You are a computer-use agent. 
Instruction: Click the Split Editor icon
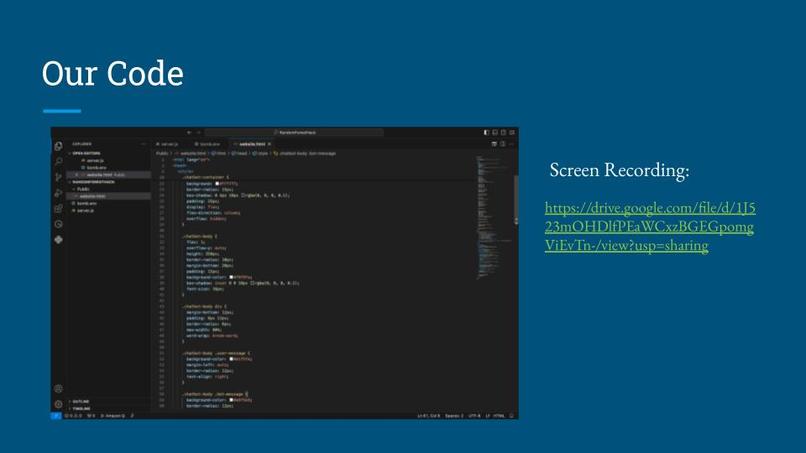[503, 144]
